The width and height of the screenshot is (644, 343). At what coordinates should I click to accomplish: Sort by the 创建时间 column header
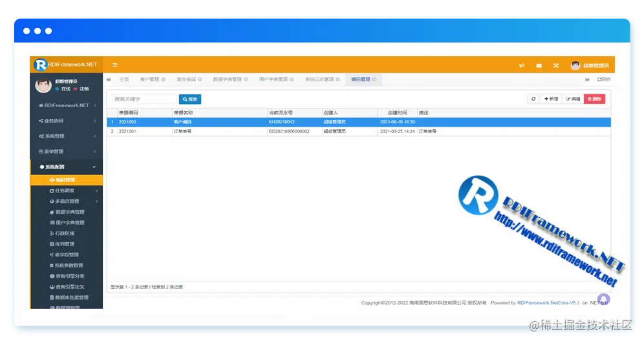(397, 113)
